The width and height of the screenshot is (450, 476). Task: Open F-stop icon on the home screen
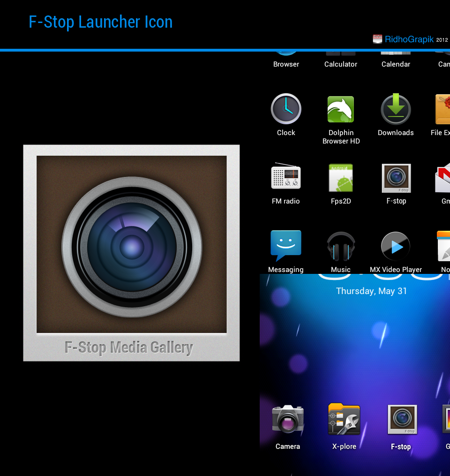point(402,419)
